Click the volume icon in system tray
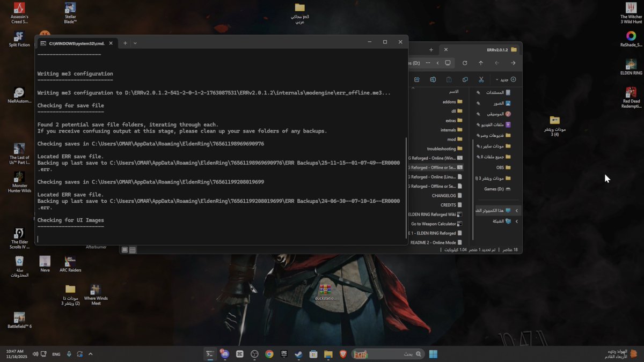Screen dimensions: 644x362 pyautogui.click(x=36, y=354)
